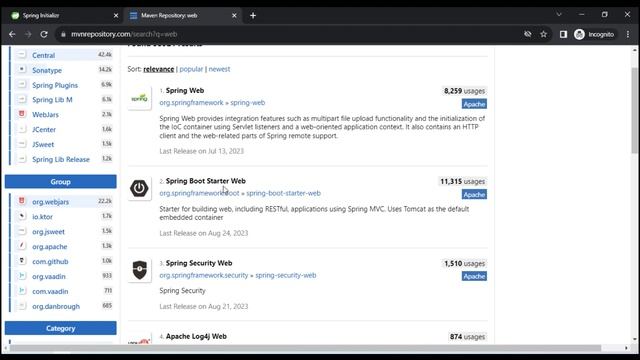Go forward using the forward arrow
Viewport: 640px width, 360px height.
(x=28, y=34)
